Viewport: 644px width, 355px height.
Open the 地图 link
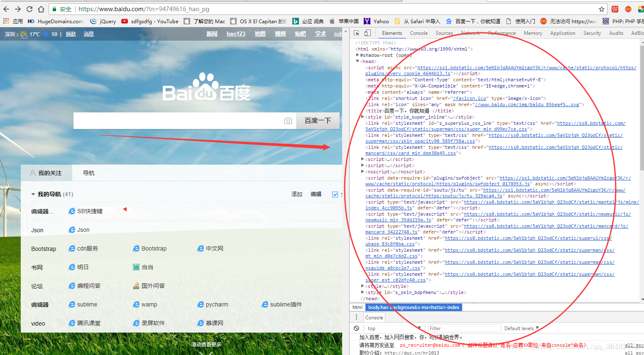tap(260, 34)
